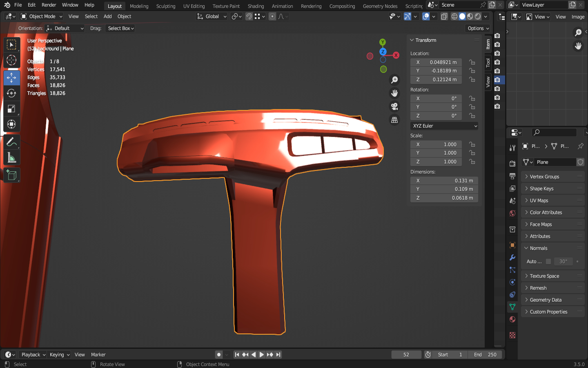Open the Select Box drag dropdown

pos(120,28)
